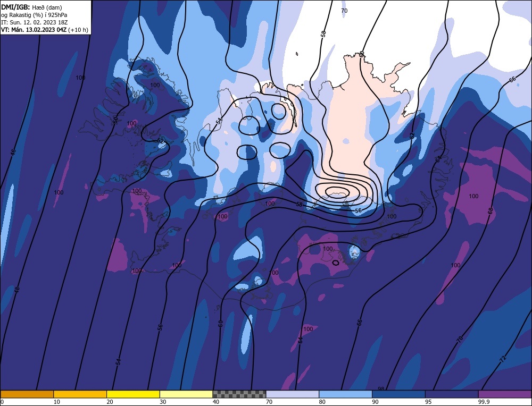Image resolution: width=532 pixels, height=406 pixels.
Task: Click the '46' contour label on left edge
Action: 13,152
